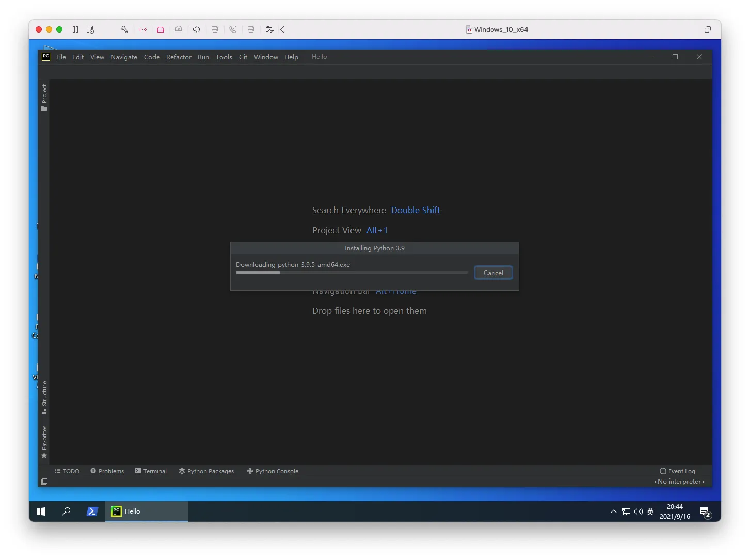Open the File menu

[61, 57]
